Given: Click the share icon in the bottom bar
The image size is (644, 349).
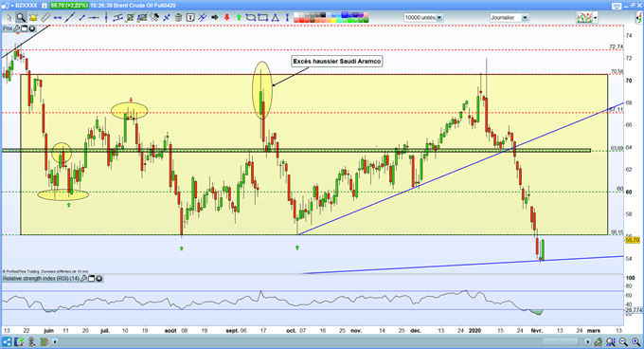Looking at the screenshot, I should (7, 341).
